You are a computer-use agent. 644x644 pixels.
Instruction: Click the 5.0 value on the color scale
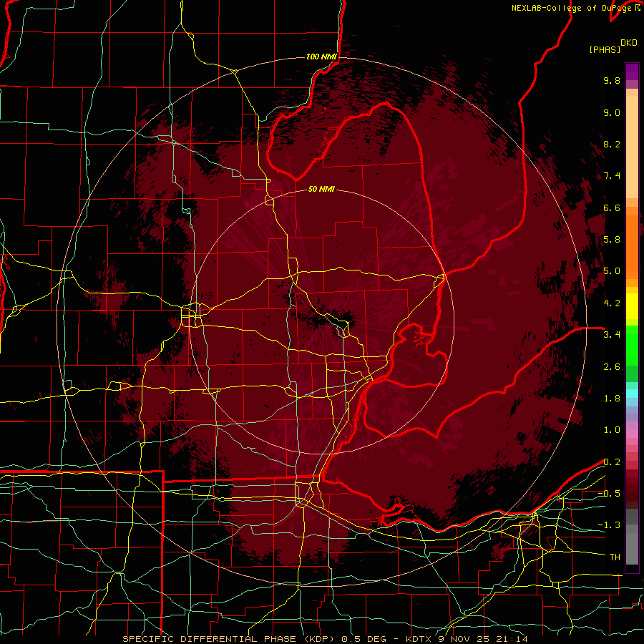point(612,271)
